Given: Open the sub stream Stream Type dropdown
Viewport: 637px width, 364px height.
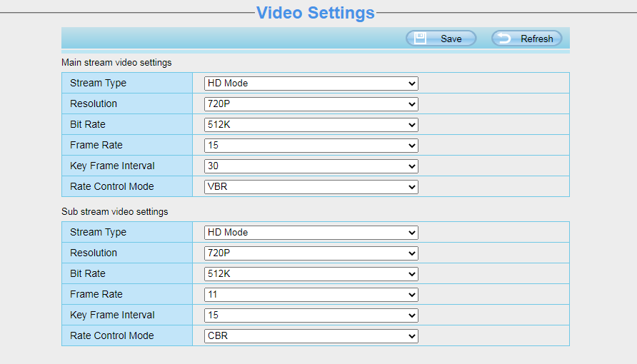Looking at the screenshot, I should (311, 233).
